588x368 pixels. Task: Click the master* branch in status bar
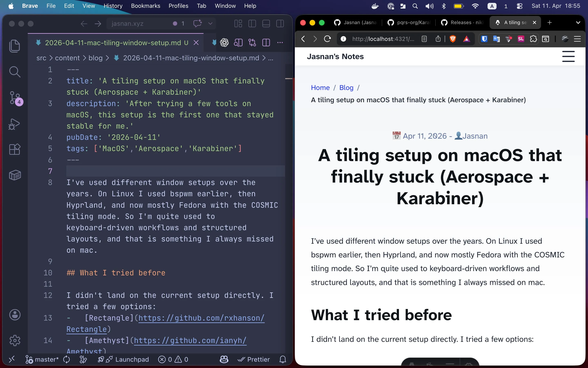click(42, 359)
